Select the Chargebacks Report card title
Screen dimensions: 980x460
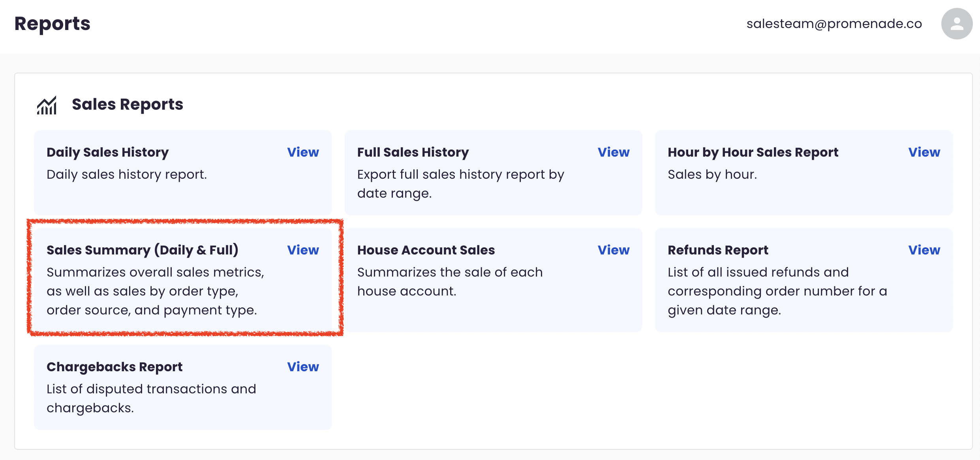(115, 367)
